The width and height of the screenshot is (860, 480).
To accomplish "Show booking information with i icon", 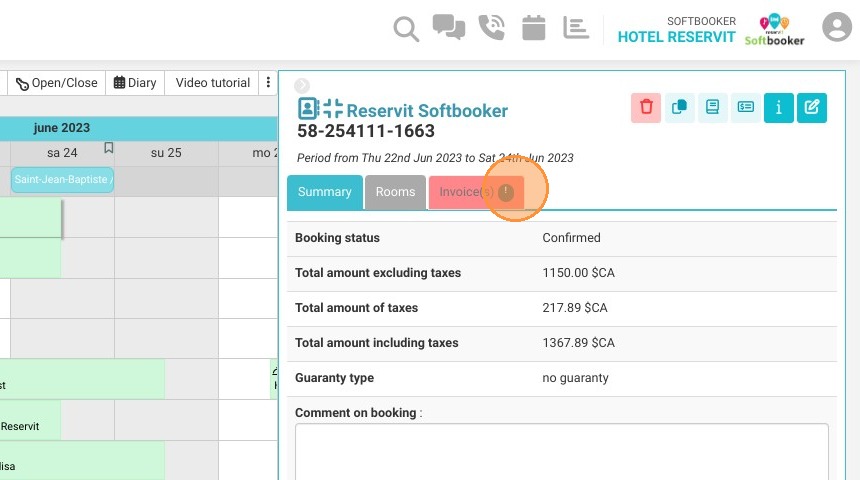I will (779, 108).
